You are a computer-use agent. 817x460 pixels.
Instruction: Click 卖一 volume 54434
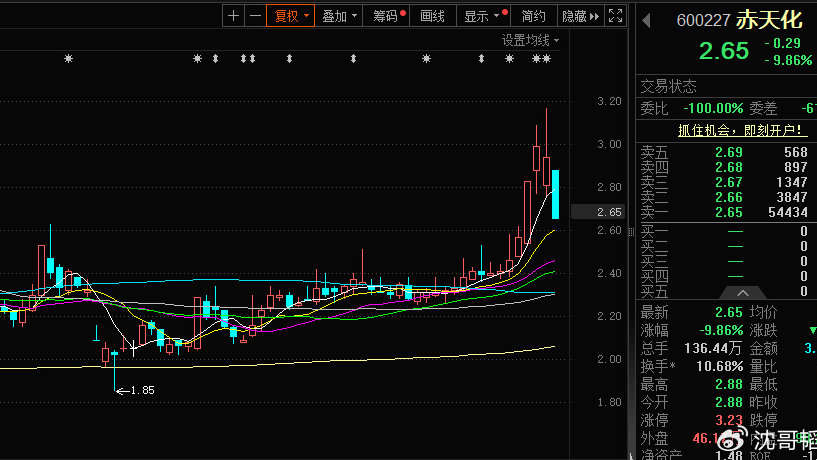pos(788,213)
